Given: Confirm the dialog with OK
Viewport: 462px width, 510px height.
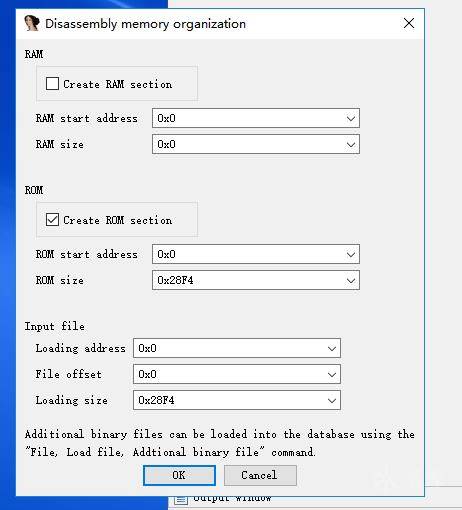Looking at the screenshot, I should point(179,475).
